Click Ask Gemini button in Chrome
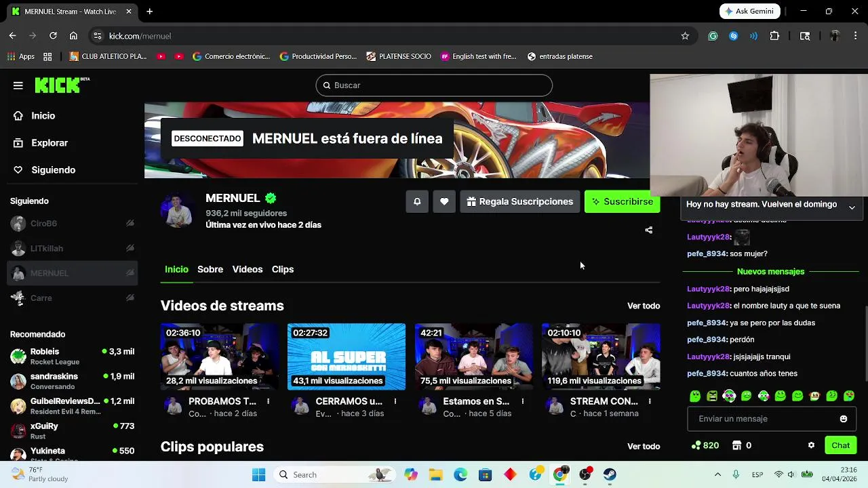Viewport: 868px width, 488px height. 750,12
